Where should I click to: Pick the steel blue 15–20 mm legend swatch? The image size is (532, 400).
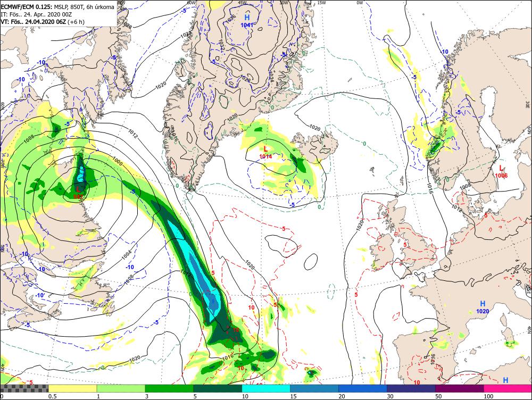(314, 388)
